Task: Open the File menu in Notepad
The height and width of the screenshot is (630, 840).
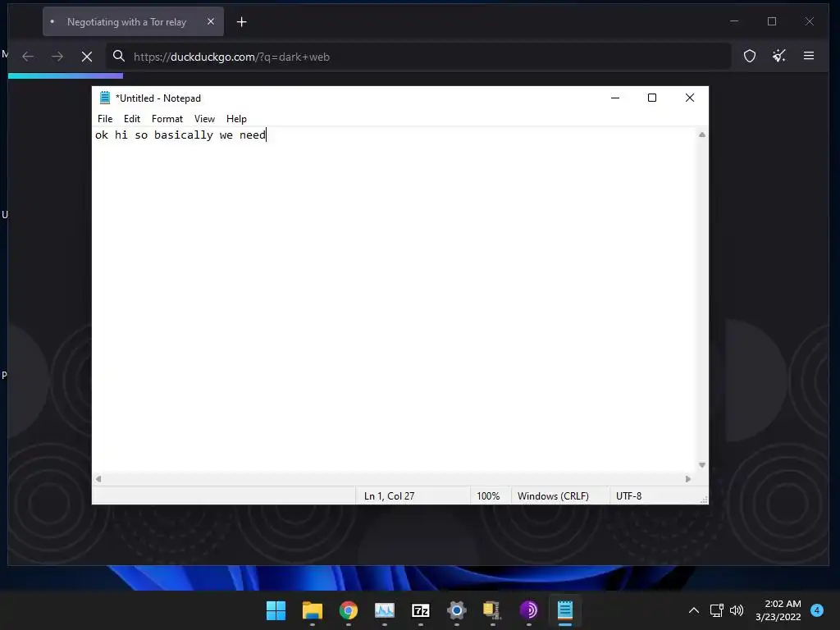Action: tap(105, 119)
